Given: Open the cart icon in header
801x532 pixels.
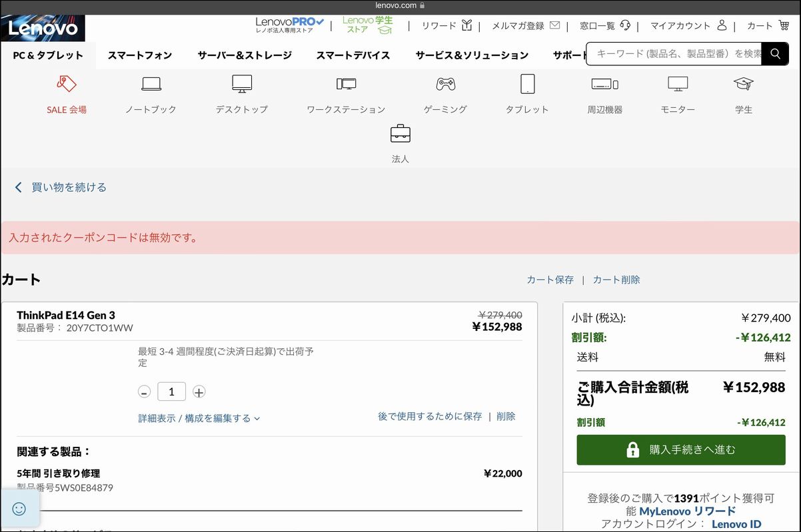Looking at the screenshot, I should click(784, 25).
